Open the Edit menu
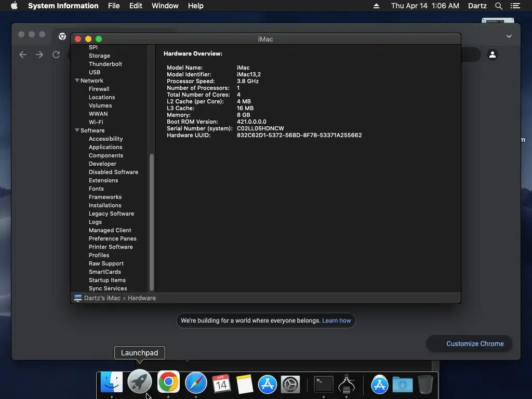The height and width of the screenshot is (399, 532). 136,6
